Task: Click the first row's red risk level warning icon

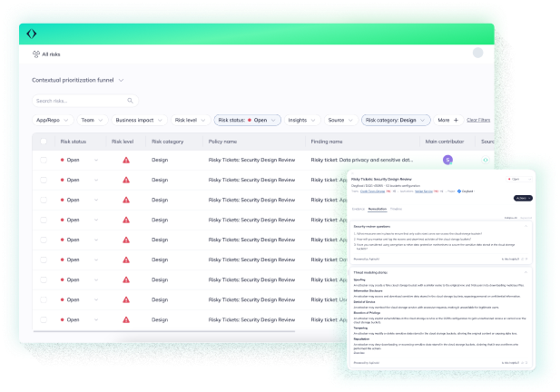Action: (126, 160)
